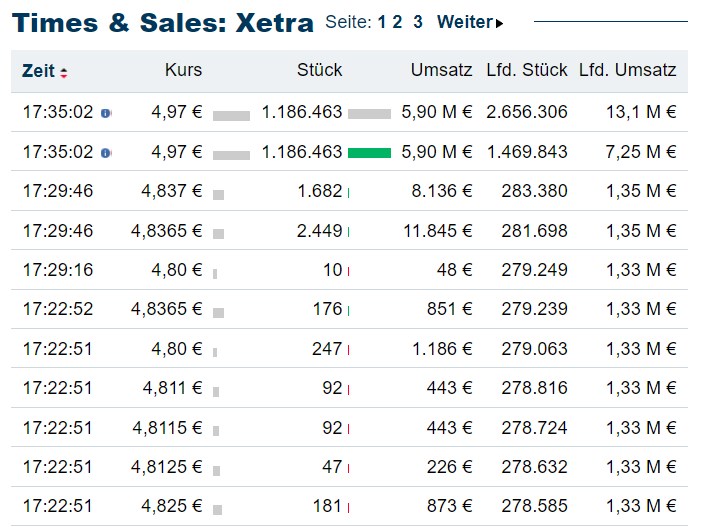
Task: Click the 4,8125 € price cell
Action: (166, 466)
